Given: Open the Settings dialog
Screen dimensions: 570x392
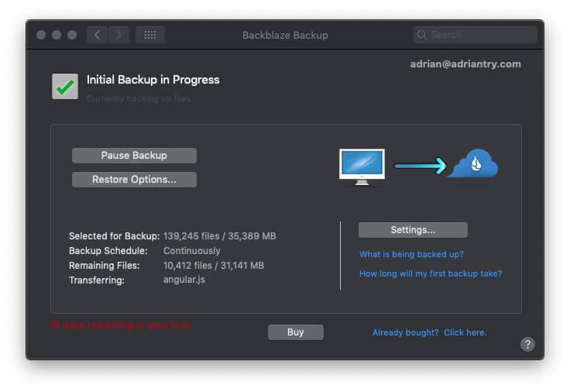Looking at the screenshot, I should click(x=413, y=230).
